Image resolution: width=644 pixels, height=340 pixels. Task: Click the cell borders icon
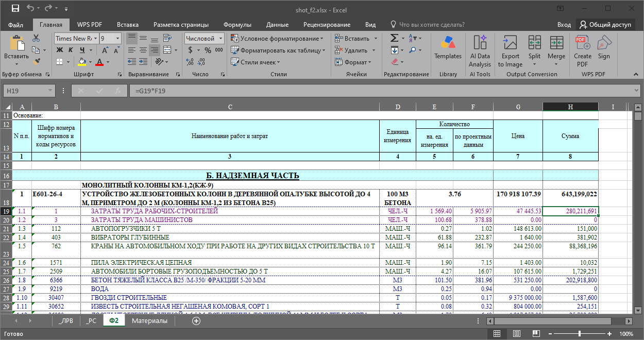(60, 62)
